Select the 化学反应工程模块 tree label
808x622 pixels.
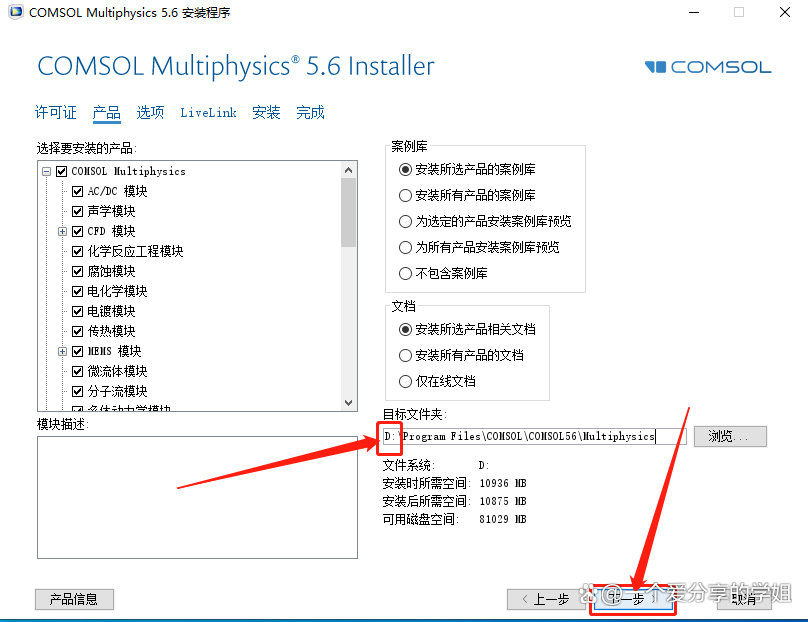(x=135, y=251)
